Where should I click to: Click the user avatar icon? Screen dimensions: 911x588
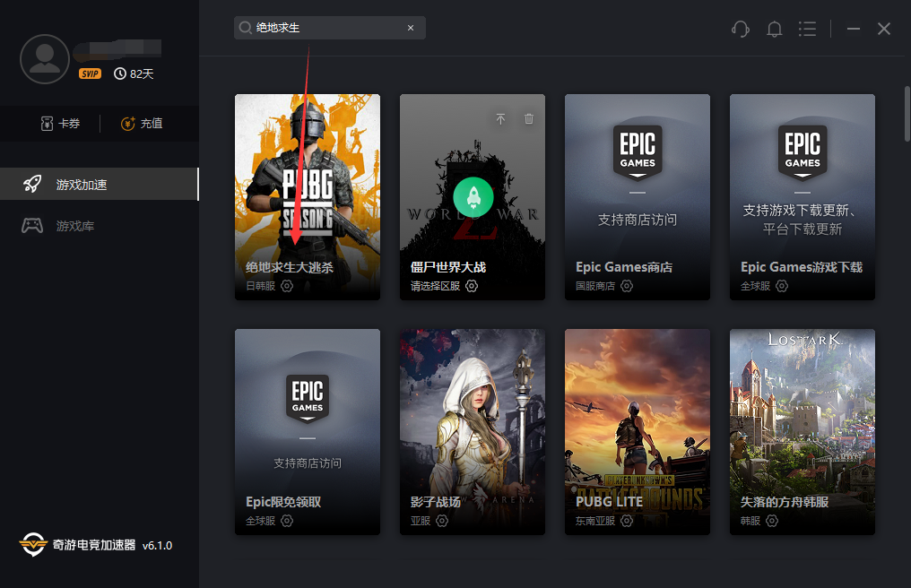click(44, 59)
